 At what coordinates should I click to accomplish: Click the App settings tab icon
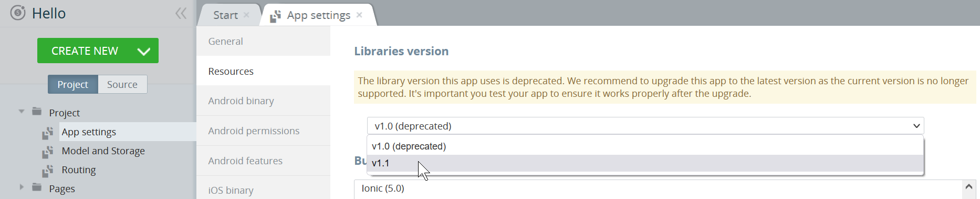tap(275, 16)
